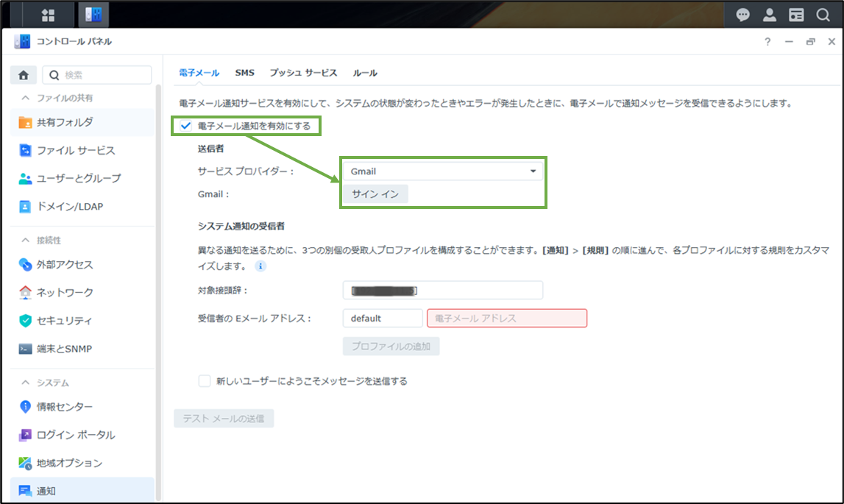Click the blue info icon after イズします。

point(260,266)
